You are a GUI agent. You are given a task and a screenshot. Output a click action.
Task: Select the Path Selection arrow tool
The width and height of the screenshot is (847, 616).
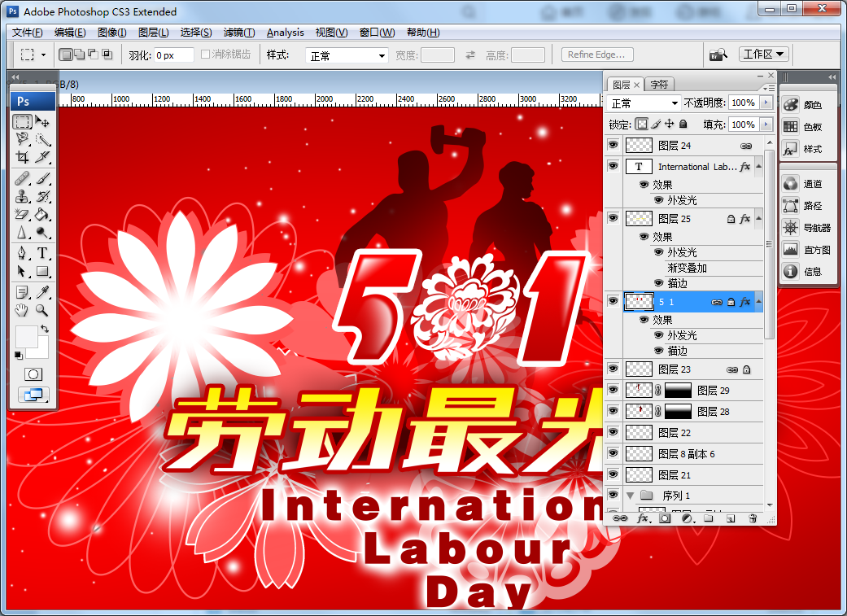coord(22,271)
